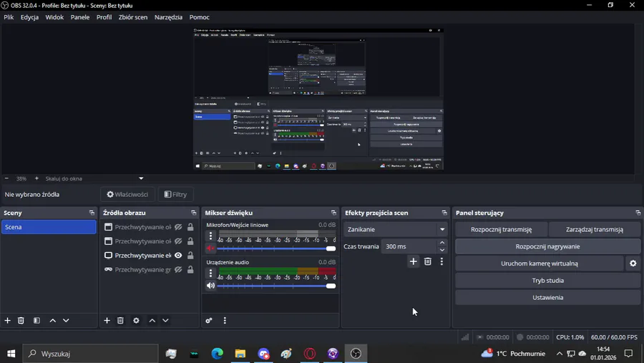
Task: Open scene filters icon in the Sceny toolbar
Action: 36,320
